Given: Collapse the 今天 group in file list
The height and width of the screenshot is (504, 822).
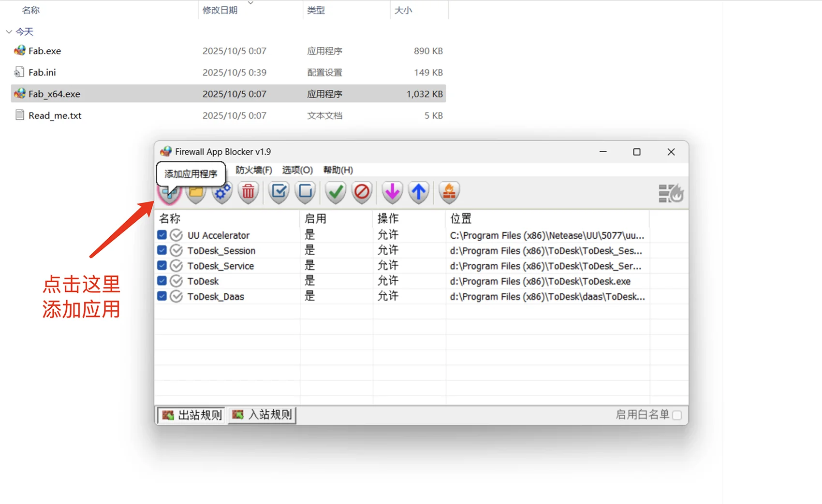Looking at the screenshot, I should pos(9,32).
